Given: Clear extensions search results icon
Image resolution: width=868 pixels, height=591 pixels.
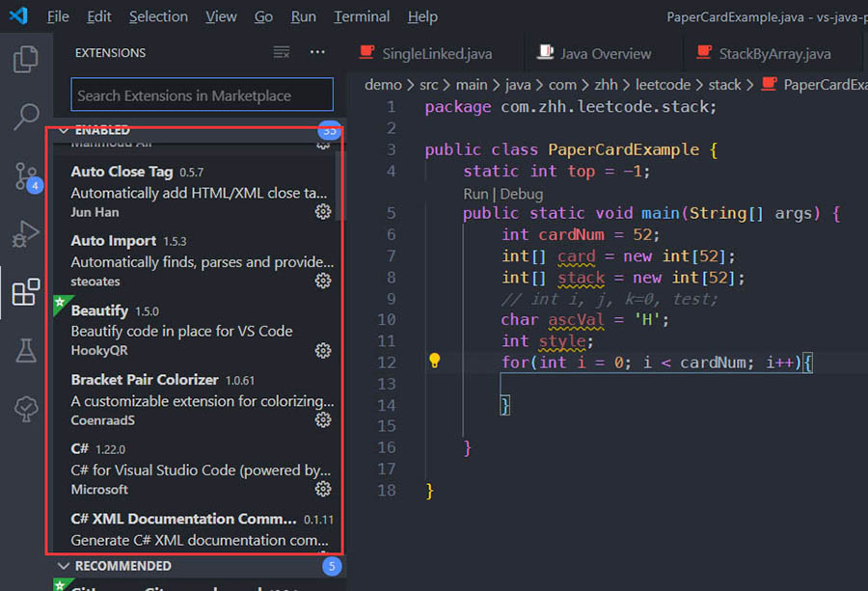Looking at the screenshot, I should [282, 53].
